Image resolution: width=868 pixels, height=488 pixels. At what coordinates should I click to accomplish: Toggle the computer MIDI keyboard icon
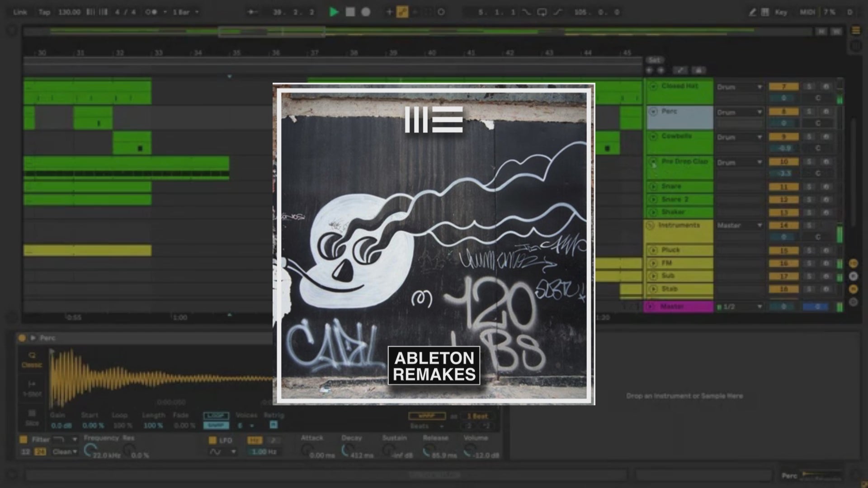pyautogui.click(x=765, y=12)
